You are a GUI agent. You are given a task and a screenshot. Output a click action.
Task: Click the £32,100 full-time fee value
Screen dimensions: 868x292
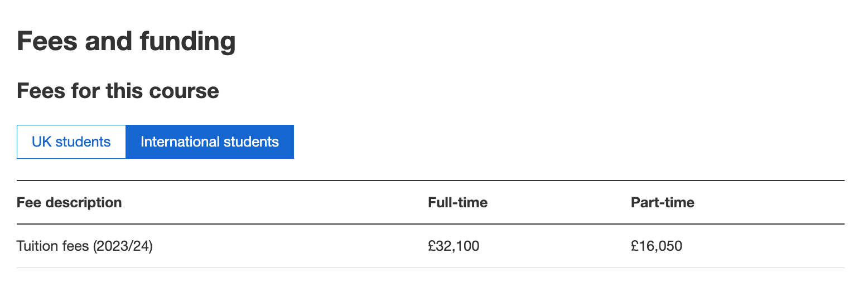pos(453,246)
